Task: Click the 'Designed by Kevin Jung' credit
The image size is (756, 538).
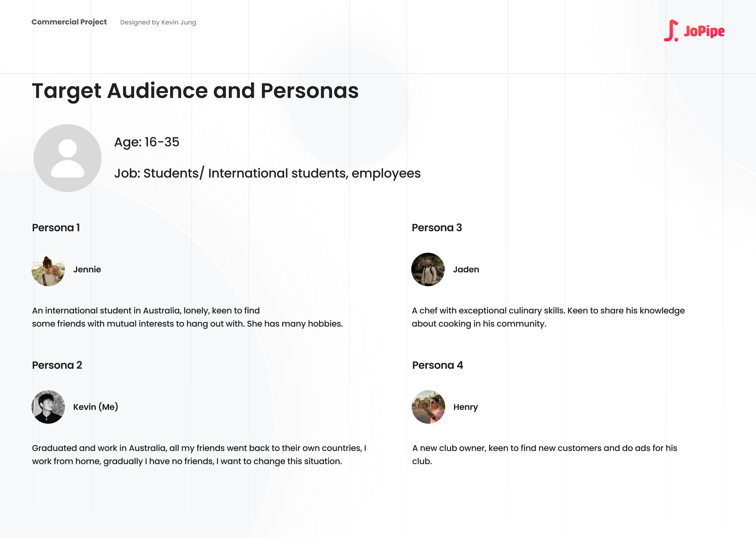Action: [158, 22]
